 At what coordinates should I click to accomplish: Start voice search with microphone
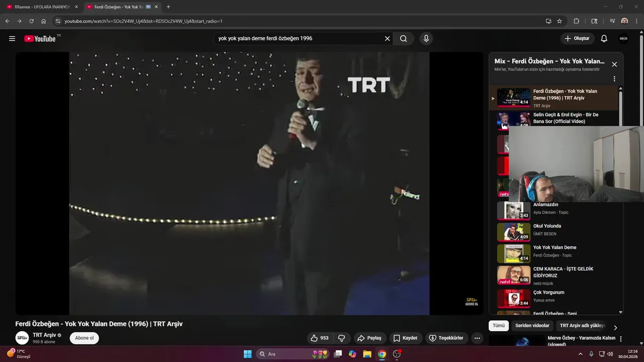[426, 39]
